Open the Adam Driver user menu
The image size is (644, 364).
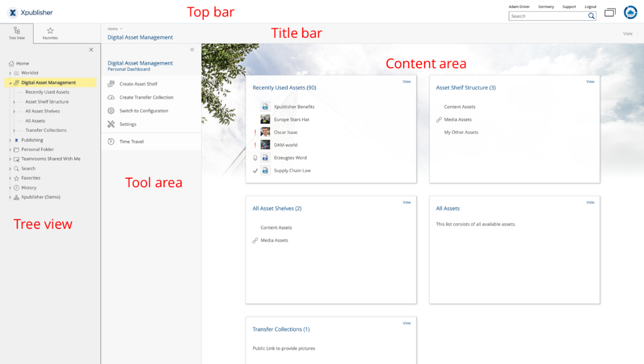[x=519, y=6]
